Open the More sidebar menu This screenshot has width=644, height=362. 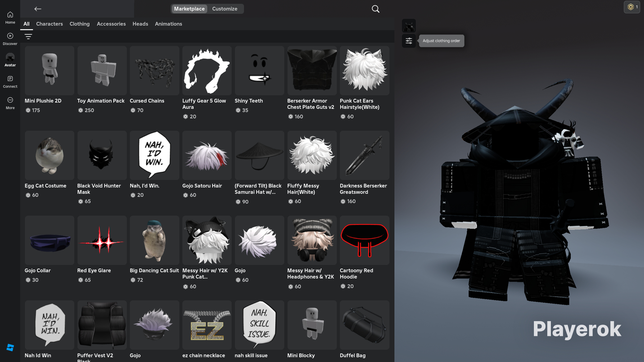10,103
